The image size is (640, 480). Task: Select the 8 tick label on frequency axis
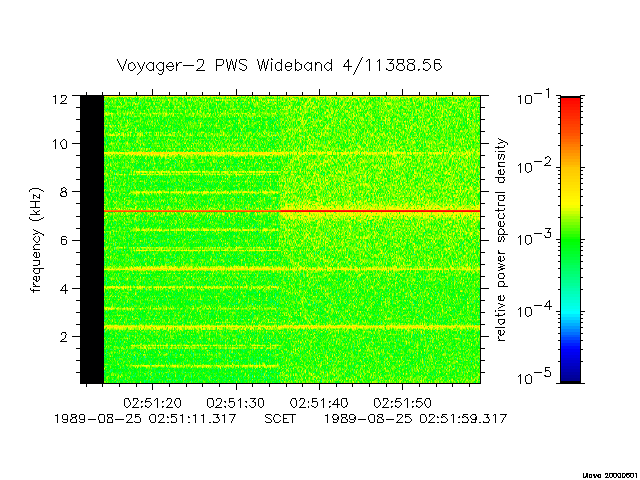pos(64,192)
